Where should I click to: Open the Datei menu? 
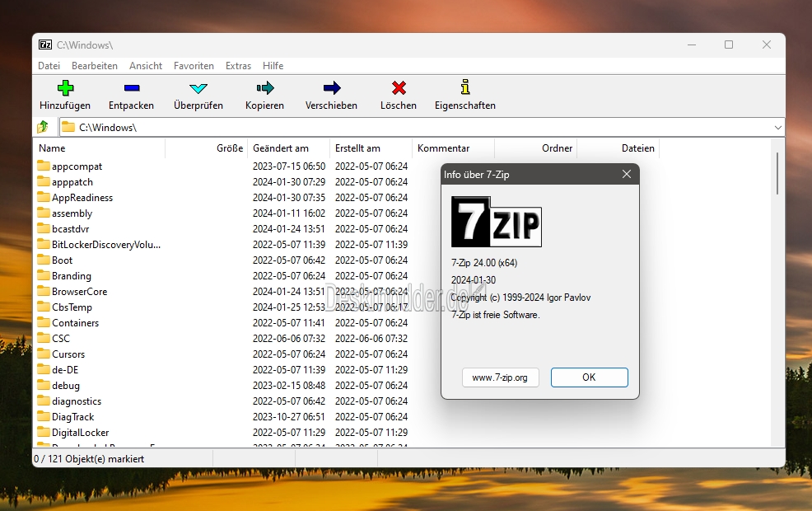(49, 66)
